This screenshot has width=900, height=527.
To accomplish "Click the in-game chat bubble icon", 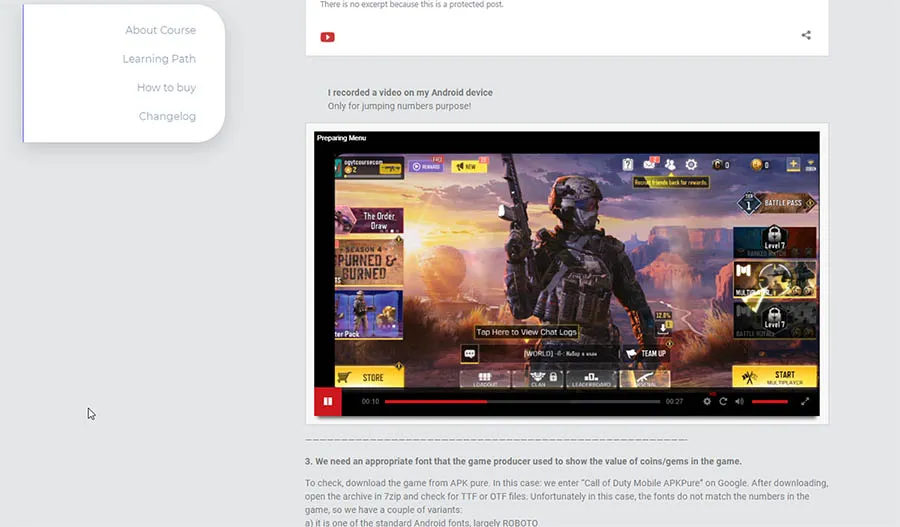I will pyautogui.click(x=470, y=353).
